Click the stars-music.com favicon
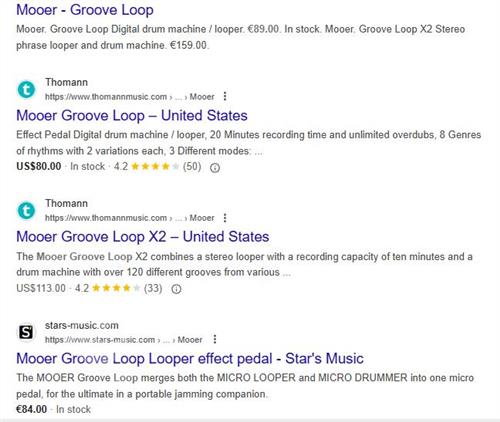Image resolution: width=500 pixels, height=422 pixels. pyautogui.click(x=26, y=332)
